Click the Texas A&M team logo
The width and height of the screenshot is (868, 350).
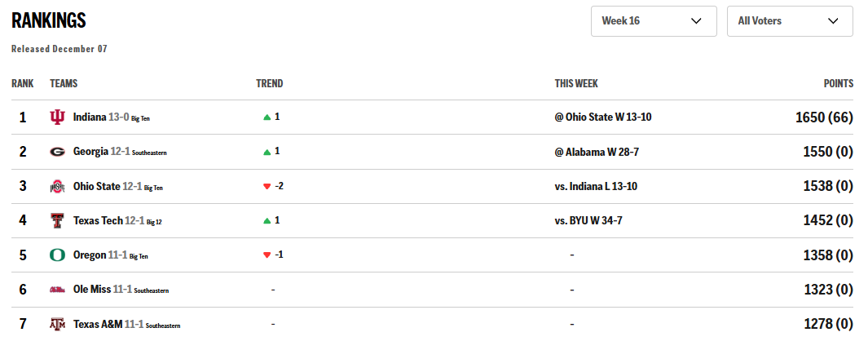(57, 324)
